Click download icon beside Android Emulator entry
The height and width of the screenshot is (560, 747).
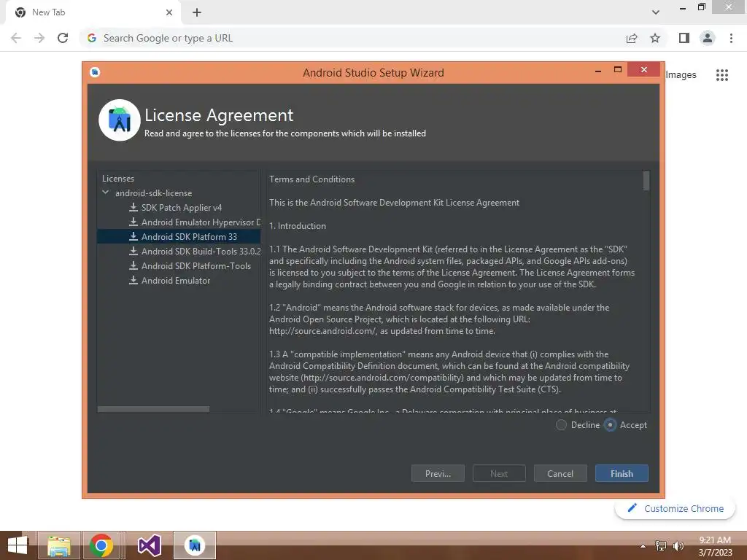click(133, 281)
